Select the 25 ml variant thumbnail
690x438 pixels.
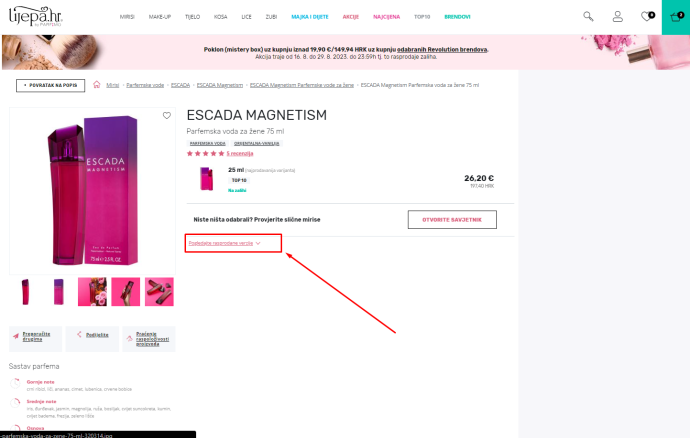[x=206, y=178]
